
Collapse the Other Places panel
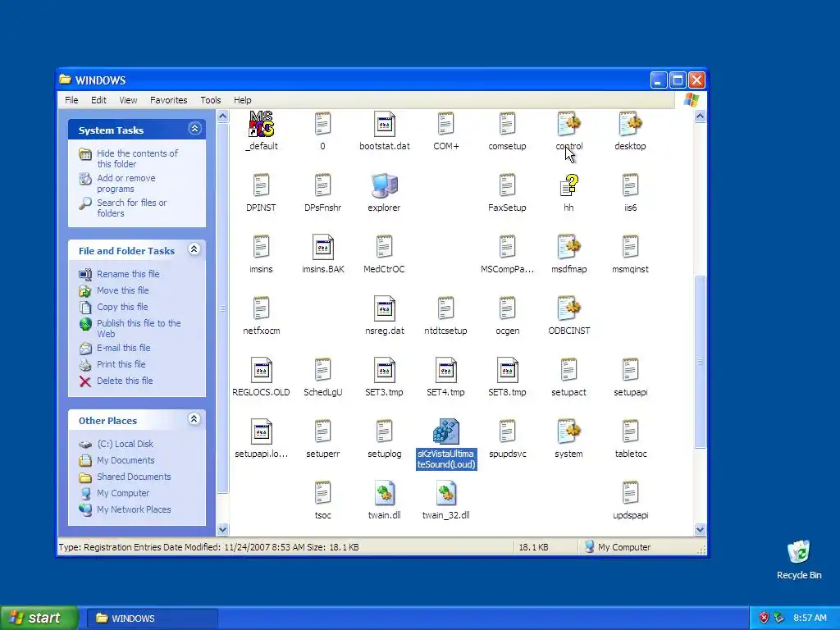[x=194, y=419]
